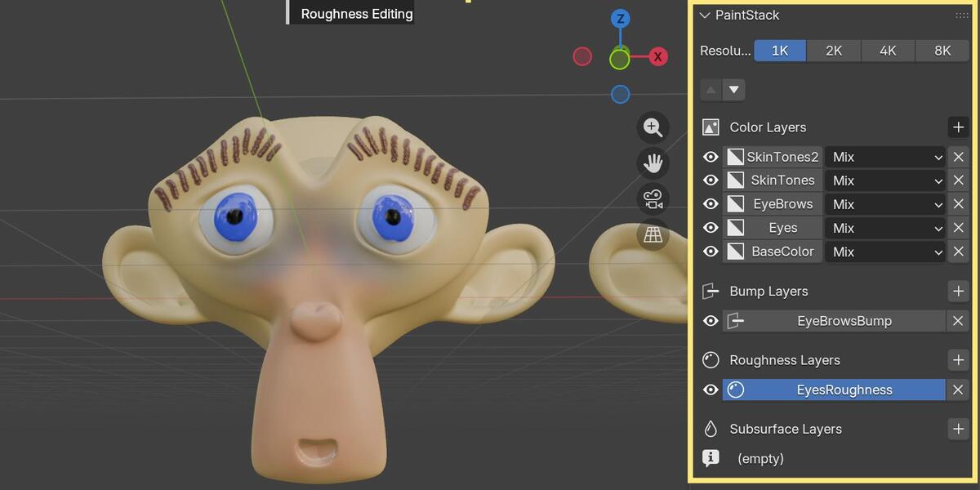This screenshot has width=980, height=490.
Task: Add a new color layer
Action: [958, 127]
